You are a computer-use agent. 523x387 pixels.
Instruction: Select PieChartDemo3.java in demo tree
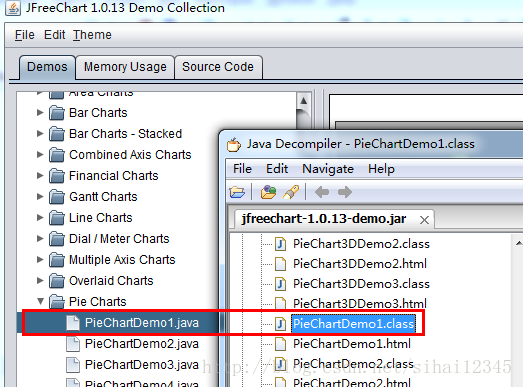[142, 365]
